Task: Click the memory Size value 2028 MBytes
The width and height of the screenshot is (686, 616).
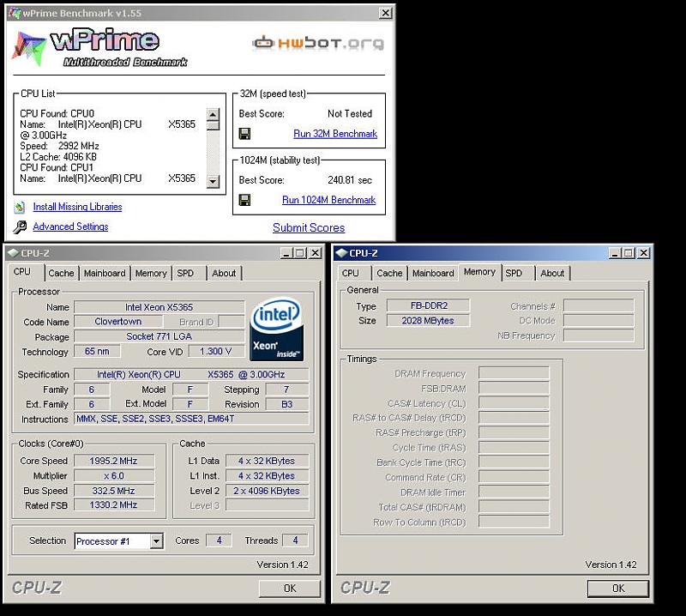Action: (428, 321)
